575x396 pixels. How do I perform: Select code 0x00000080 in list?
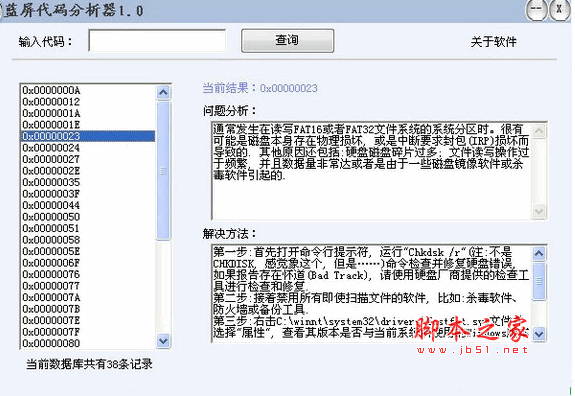pyautogui.click(x=88, y=343)
